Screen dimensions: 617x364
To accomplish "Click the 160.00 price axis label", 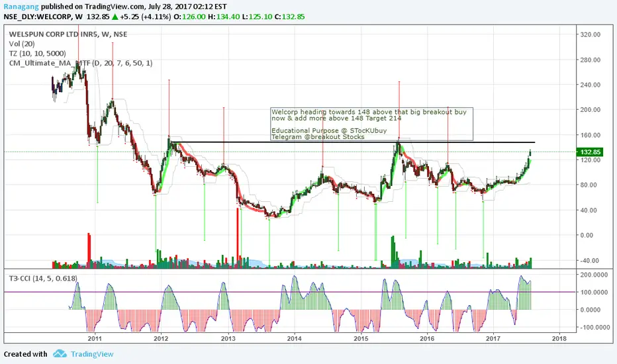I will [591, 135].
